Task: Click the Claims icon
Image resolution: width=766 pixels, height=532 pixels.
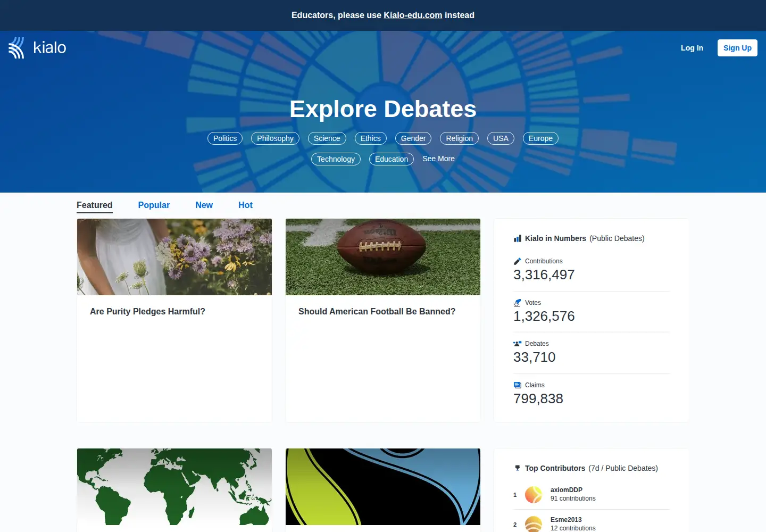Action: pyautogui.click(x=518, y=385)
